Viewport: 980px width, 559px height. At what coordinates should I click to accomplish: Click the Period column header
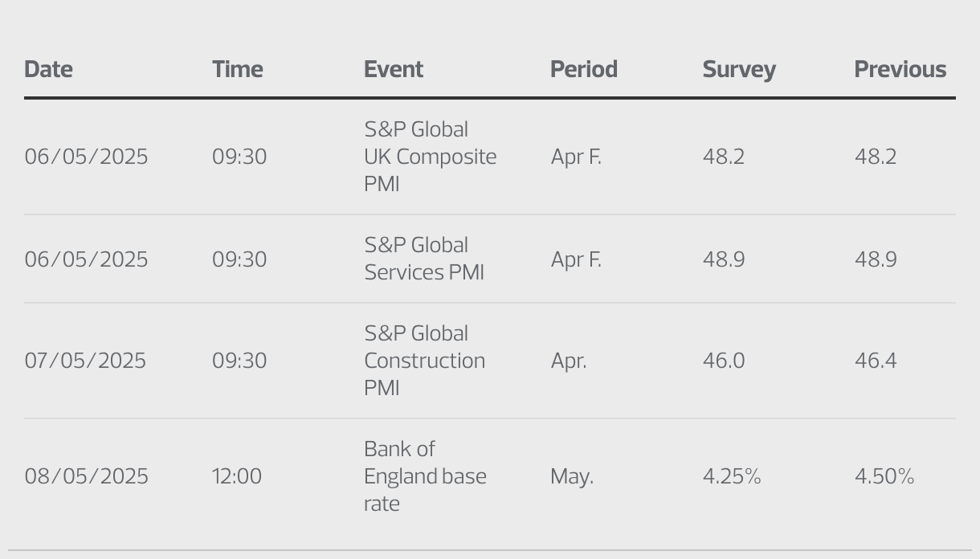coord(583,69)
